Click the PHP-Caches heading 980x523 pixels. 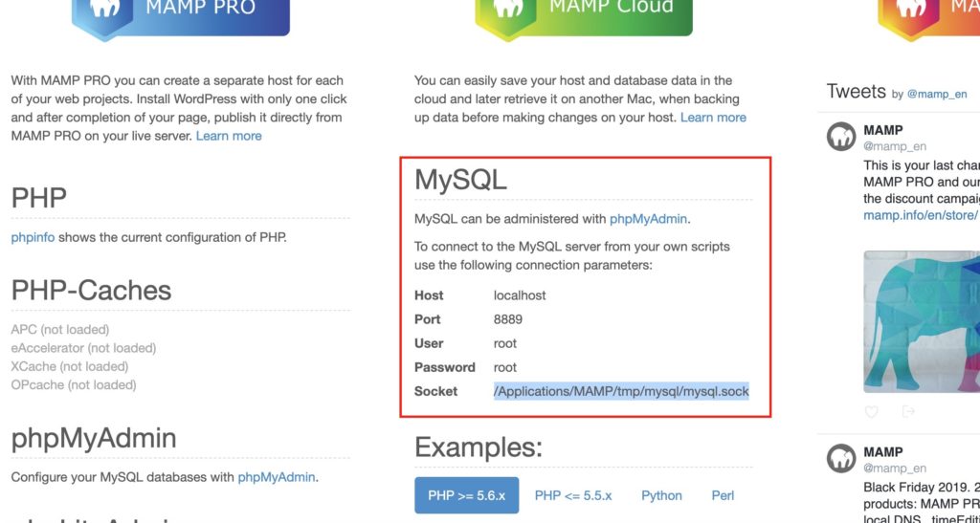click(91, 291)
